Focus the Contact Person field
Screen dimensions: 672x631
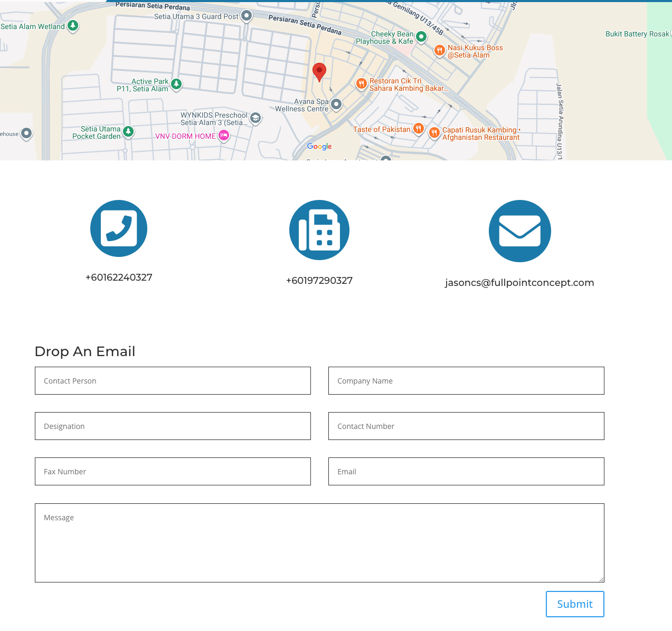click(173, 381)
